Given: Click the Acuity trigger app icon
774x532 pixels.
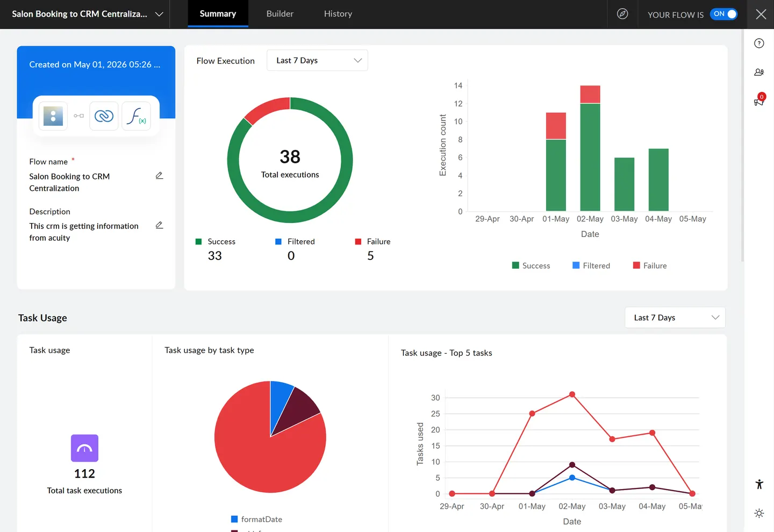Looking at the screenshot, I should tap(53, 116).
